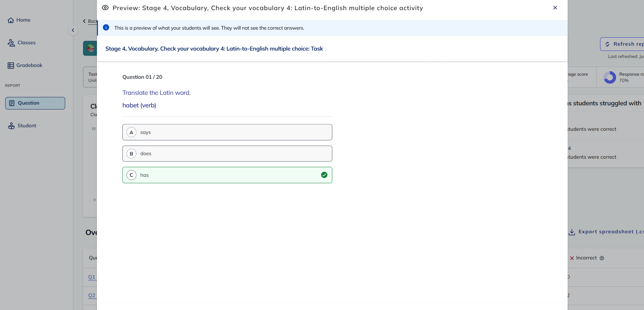Click the 'Last refreshed' status text
Screen dimensions: 644x310
[x=626, y=56]
